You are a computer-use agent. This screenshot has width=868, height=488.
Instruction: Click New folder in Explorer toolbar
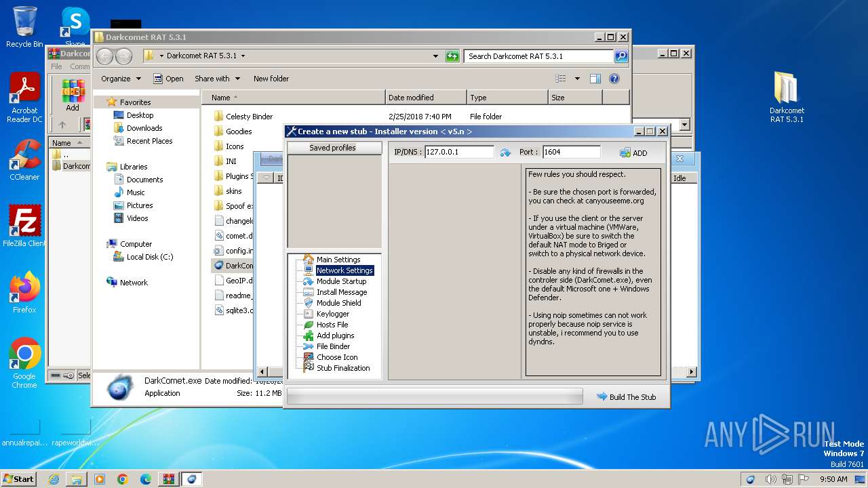tap(271, 79)
